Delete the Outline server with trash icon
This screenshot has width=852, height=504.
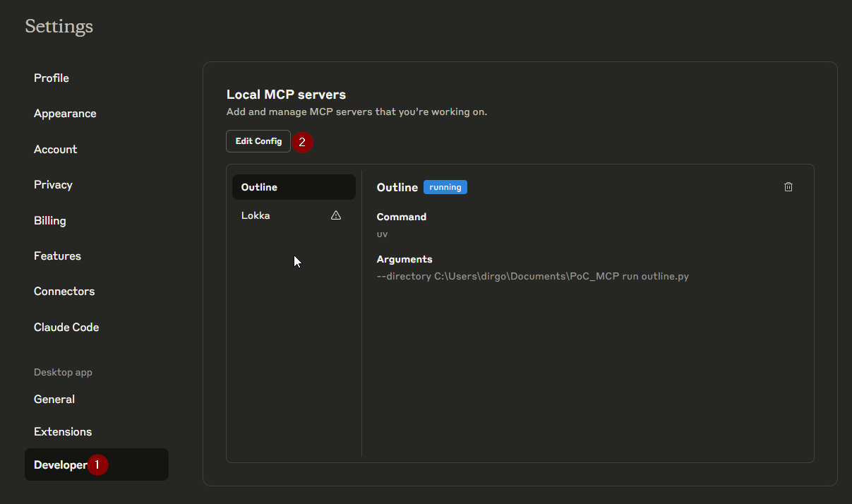(788, 187)
